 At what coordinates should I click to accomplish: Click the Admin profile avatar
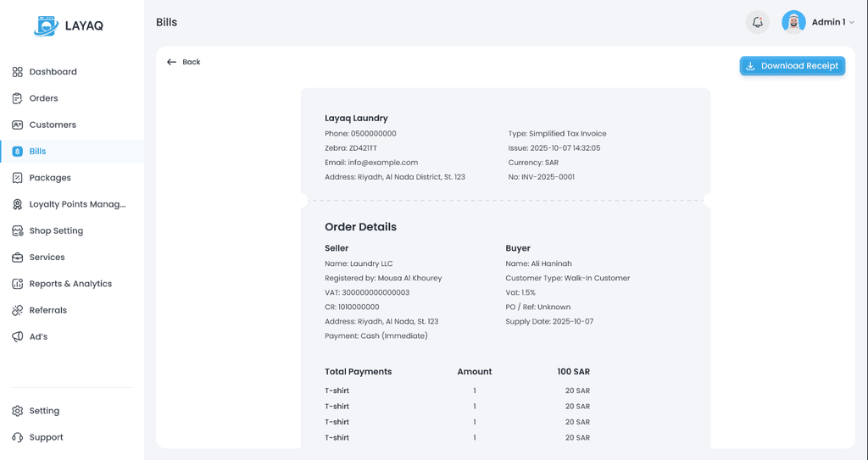tap(793, 22)
